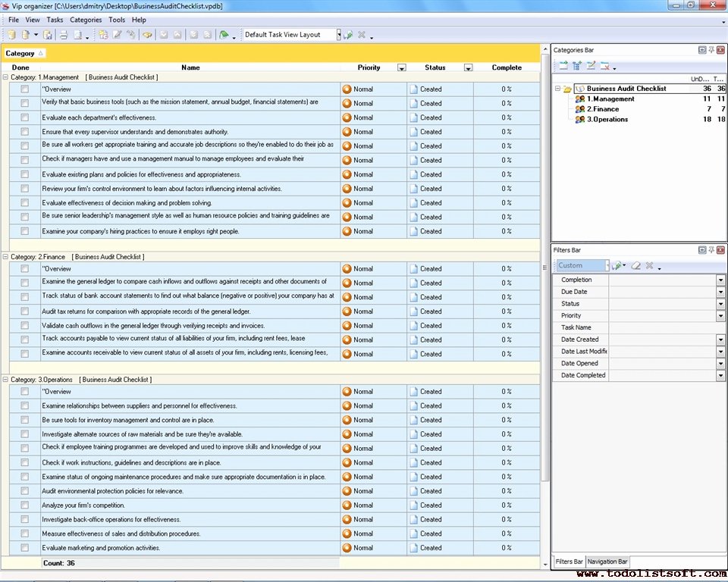The width and height of the screenshot is (728, 582).
Task: Close the Filters Bar panel
Action: pyautogui.click(x=720, y=249)
